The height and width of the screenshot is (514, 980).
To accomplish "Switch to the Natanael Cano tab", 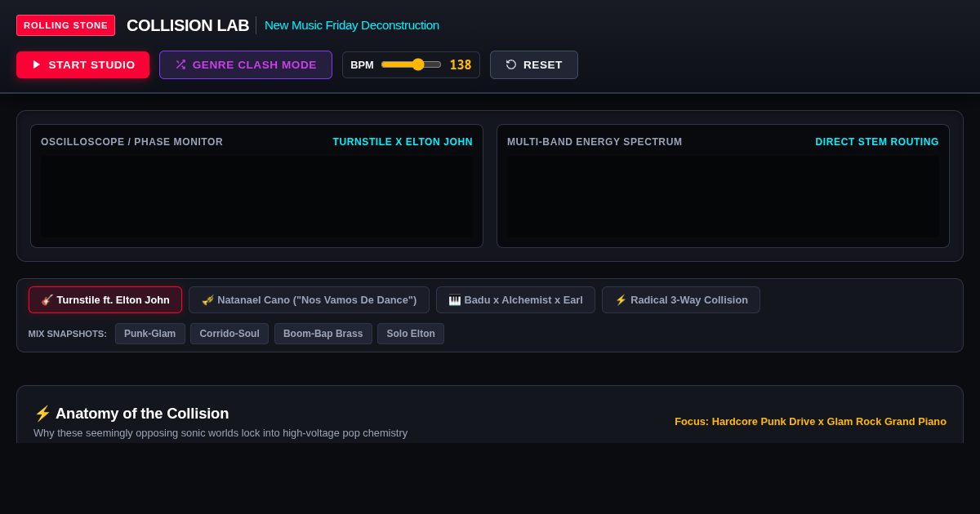I will (309, 300).
